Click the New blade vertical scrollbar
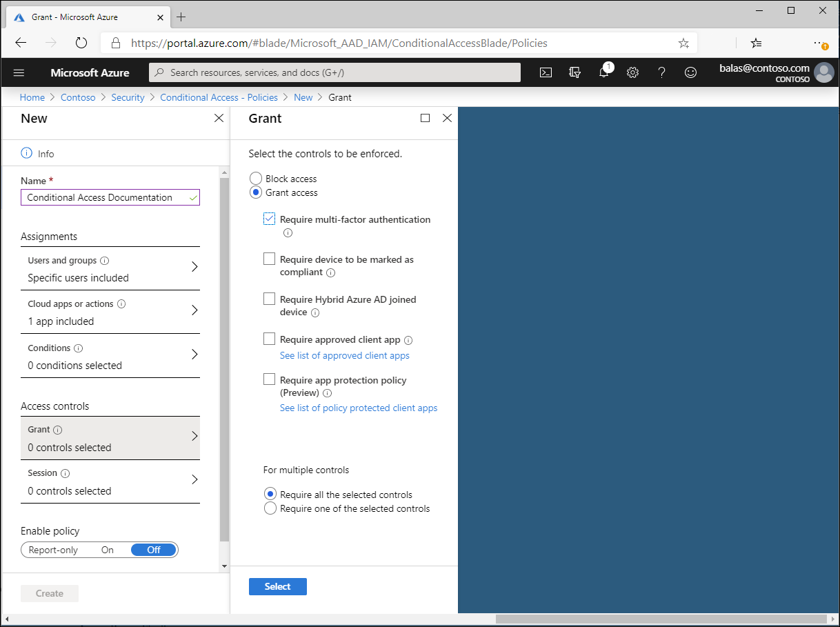Image resolution: width=840 pixels, height=627 pixels. click(x=224, y=359)
